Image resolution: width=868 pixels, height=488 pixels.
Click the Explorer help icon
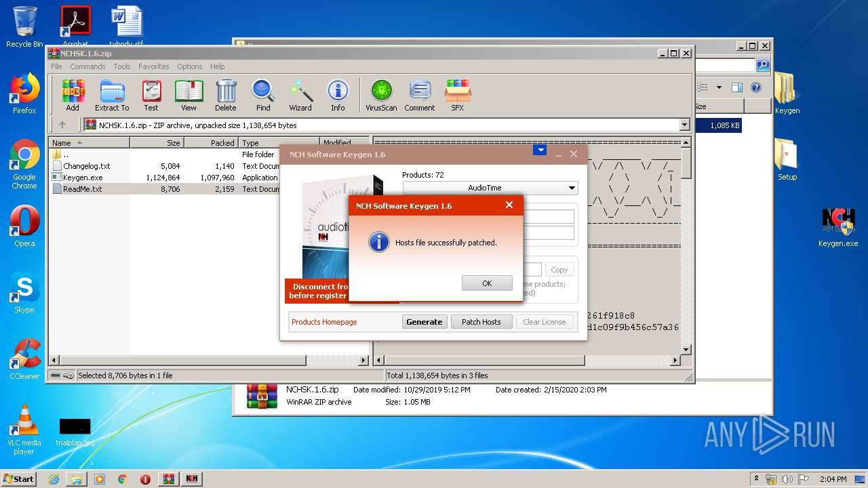756,87
